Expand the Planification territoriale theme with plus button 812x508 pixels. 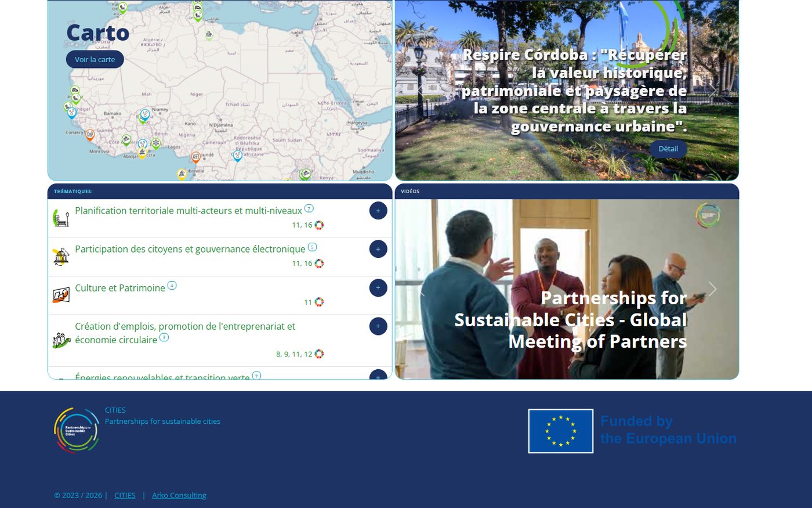[x=378, y=211]
